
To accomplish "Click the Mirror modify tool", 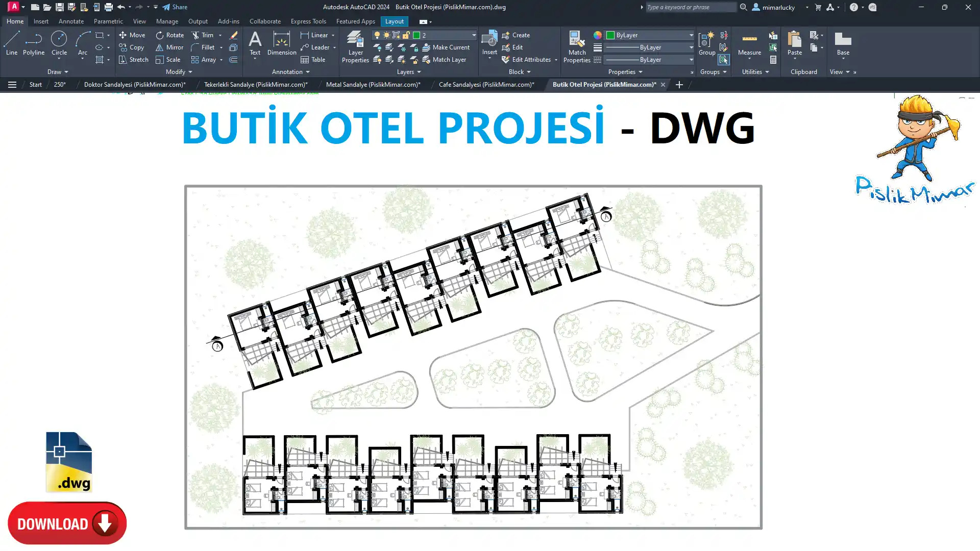I will 169,47.
